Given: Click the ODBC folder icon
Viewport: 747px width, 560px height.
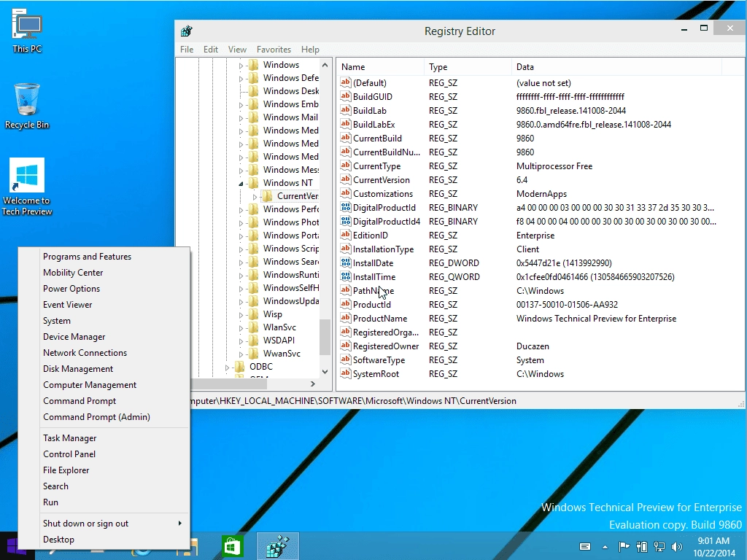Looking at the screenshot, I should click(x=241, y=366).
